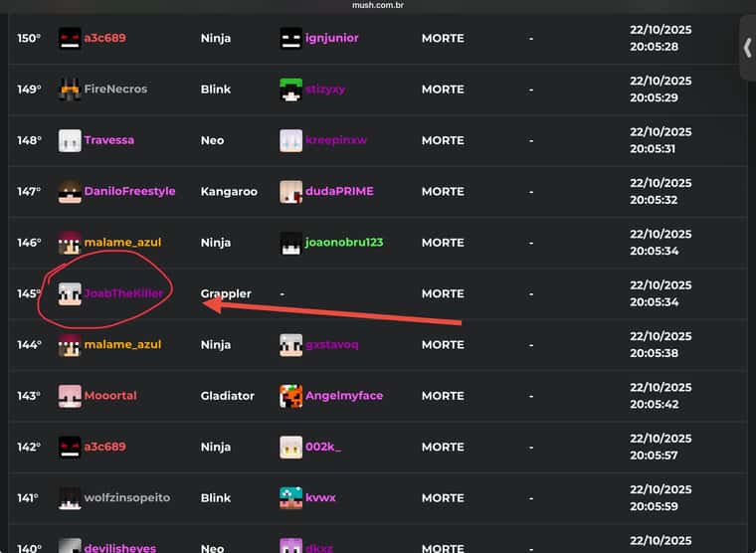
Task: Open a3c689 profile in row 142°
Action: coord(105,447)
